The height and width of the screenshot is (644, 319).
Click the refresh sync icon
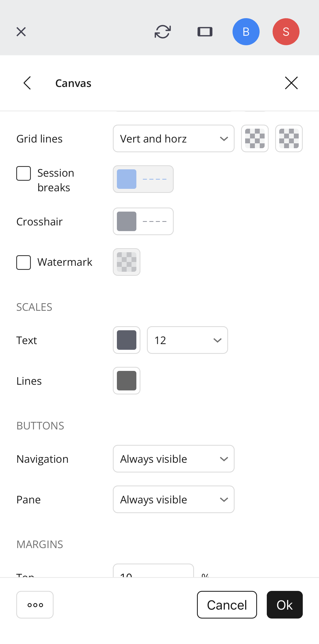[x=163, y=32]
